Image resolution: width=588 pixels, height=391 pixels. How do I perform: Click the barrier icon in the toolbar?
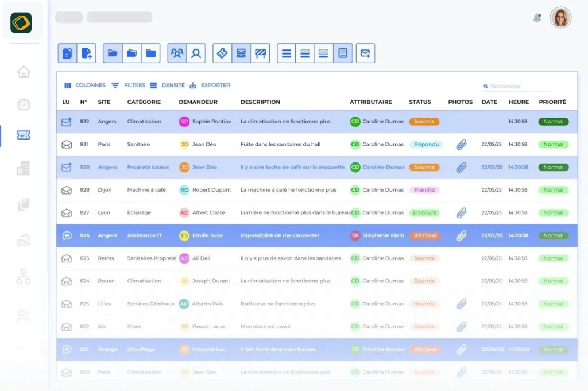coord(260,53)
